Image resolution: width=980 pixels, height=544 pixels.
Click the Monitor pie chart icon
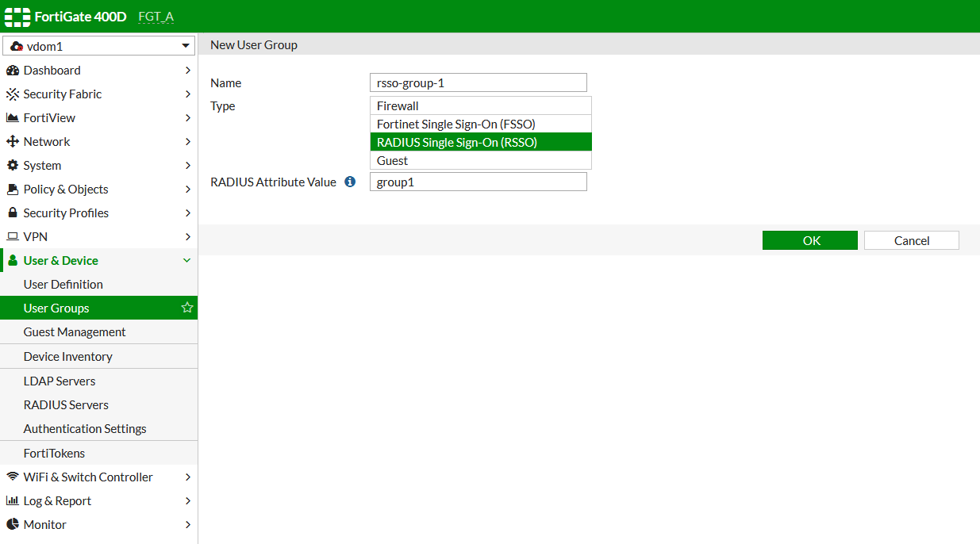(x=12, y=524)
